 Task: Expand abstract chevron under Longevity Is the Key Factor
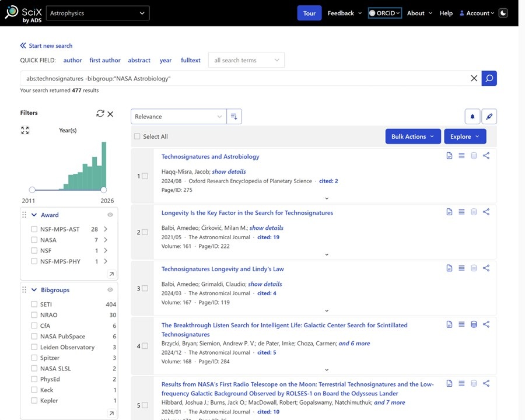(327, 254)
